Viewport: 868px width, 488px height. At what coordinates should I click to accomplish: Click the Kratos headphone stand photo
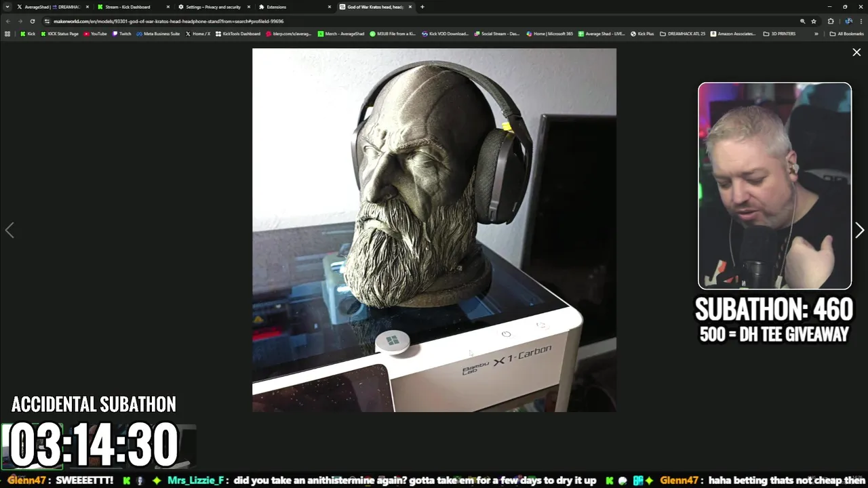point(434,230)
